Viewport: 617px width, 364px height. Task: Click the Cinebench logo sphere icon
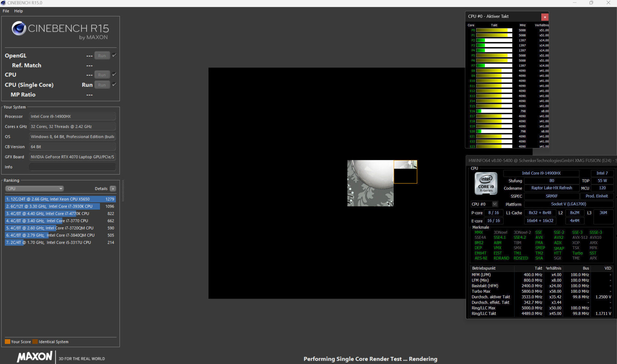point(19,29)
